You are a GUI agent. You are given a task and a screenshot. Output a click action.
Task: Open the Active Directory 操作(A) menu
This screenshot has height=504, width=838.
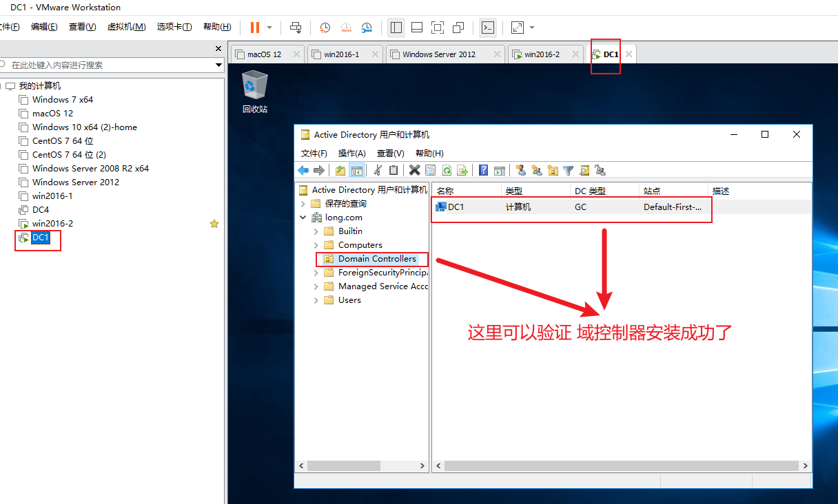click(352, 154)
